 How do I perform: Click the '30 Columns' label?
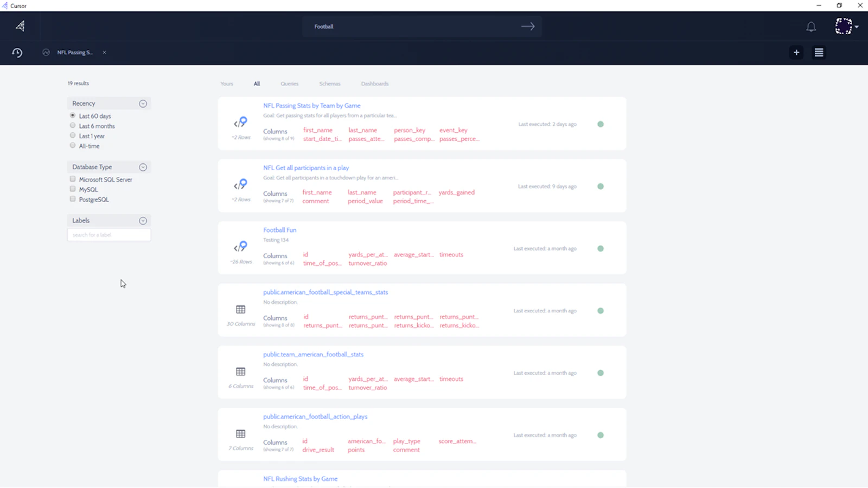tap(241, 324)
